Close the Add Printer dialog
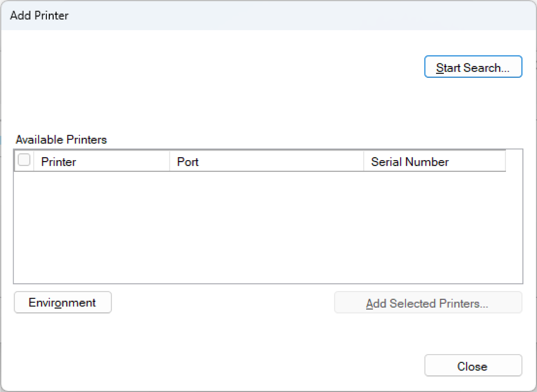This screenshot has height=392, width=537. click(x=473, y=366)
